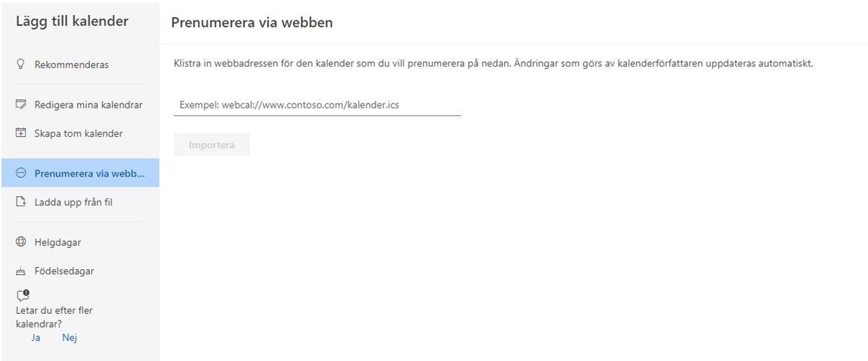Screen dimensions: 868x361
Task: Click the Lägg till kalender title
Action: [72, 22]
